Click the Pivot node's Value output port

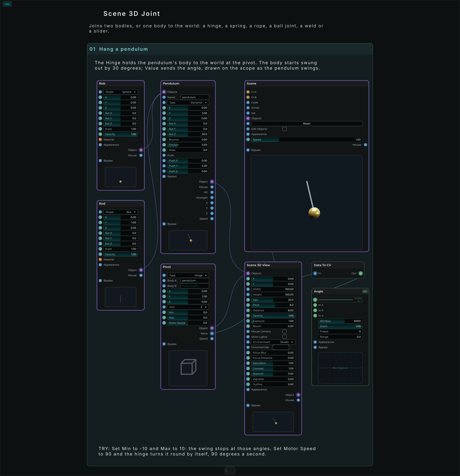[212, 333]
